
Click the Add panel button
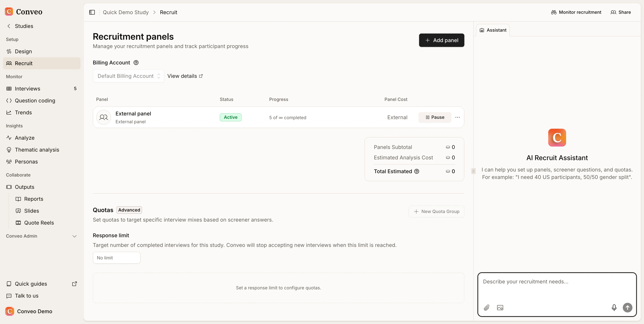pos(441,40)
